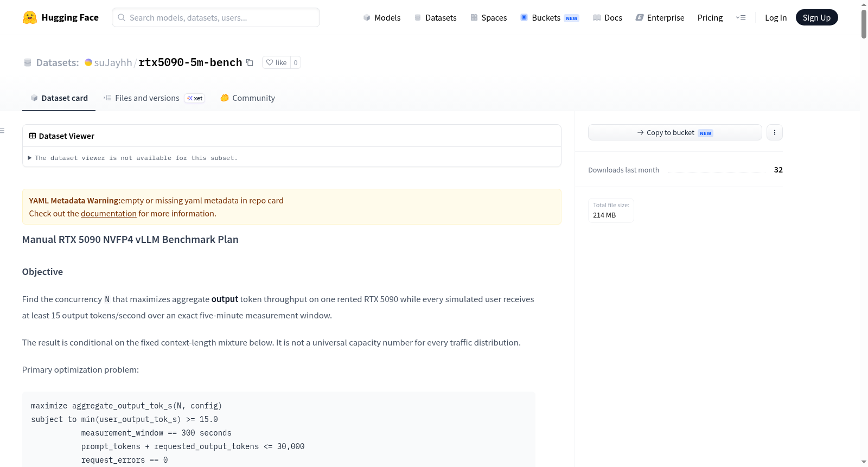
Task: Open the Datasets nav item
Action: (x=436, y=17)
